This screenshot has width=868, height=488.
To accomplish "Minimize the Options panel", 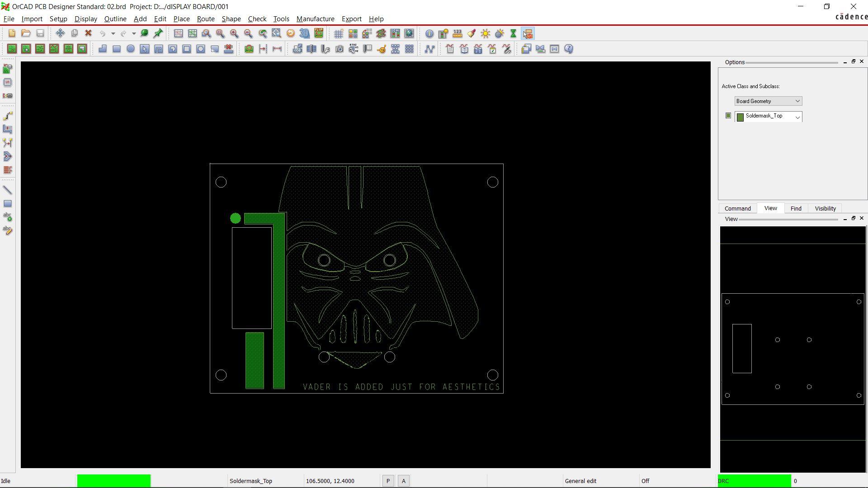I will point(845,62).
